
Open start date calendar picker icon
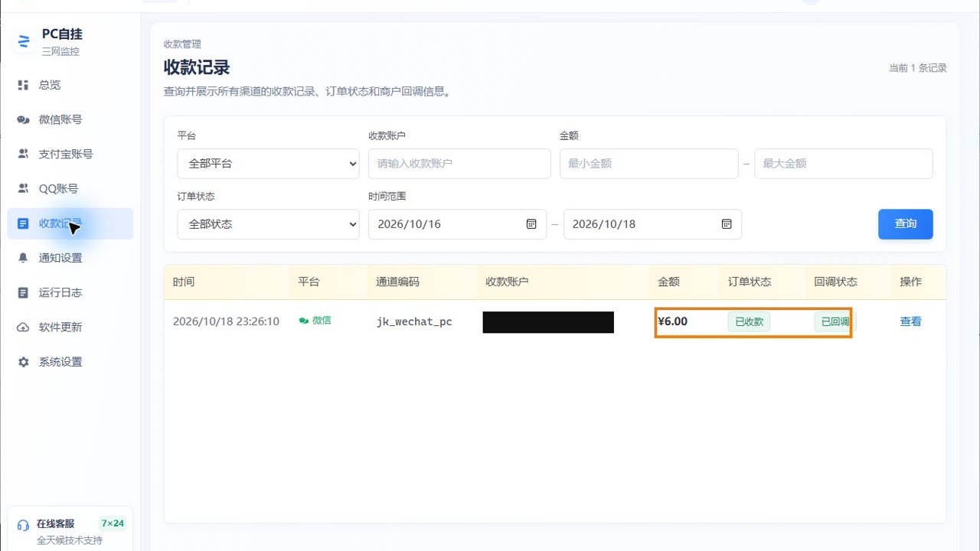[531, 224]
